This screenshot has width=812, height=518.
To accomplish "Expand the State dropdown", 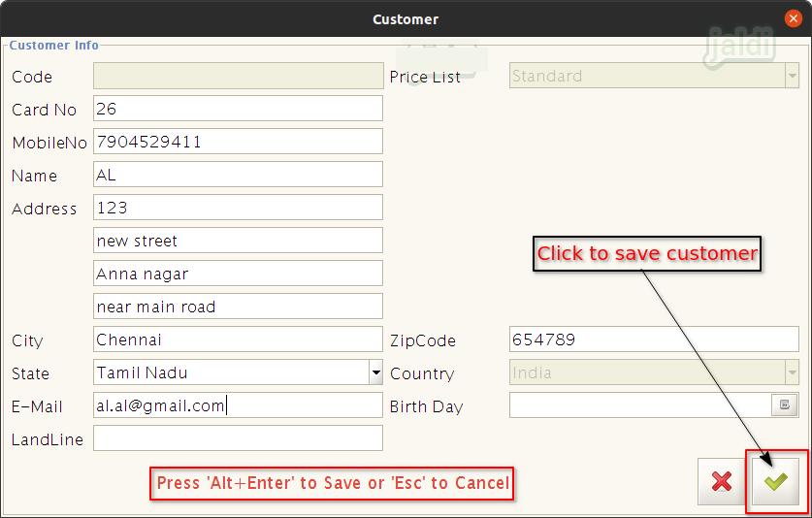I will (376, 372).
